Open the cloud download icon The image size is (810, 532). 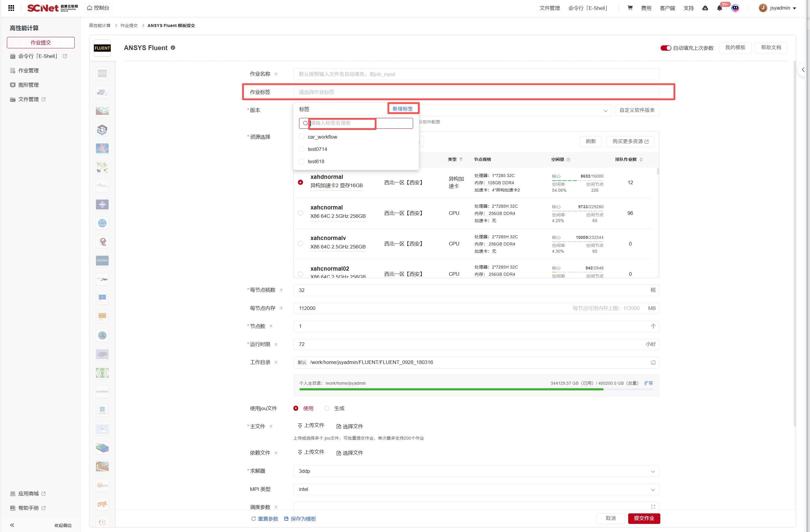pyautogui.click(x=705, y=8)
